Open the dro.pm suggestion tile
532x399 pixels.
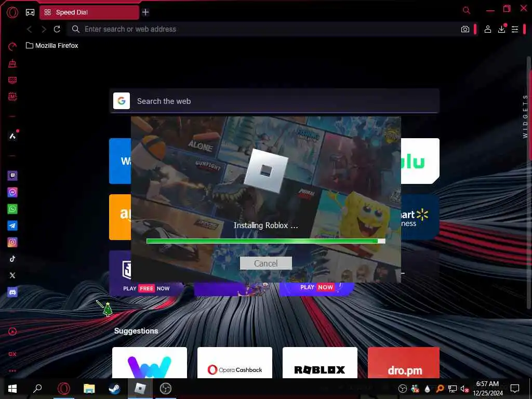click(403, 362)
